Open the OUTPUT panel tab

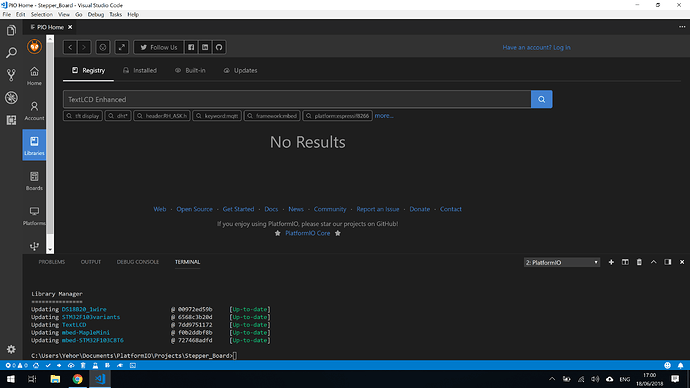click(x=91, y=262)
